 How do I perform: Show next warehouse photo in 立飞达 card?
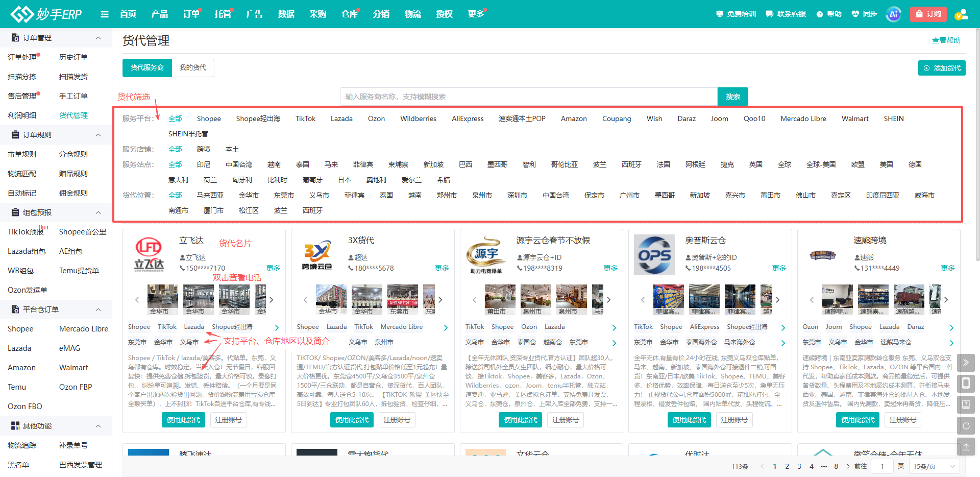pos(272,300)
